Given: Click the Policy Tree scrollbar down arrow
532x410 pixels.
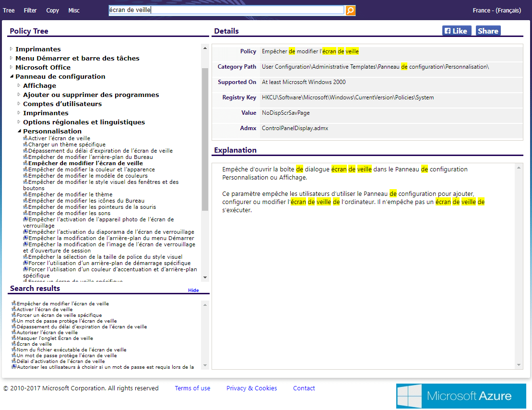Looking at the screenshot, I should [205, 277].
